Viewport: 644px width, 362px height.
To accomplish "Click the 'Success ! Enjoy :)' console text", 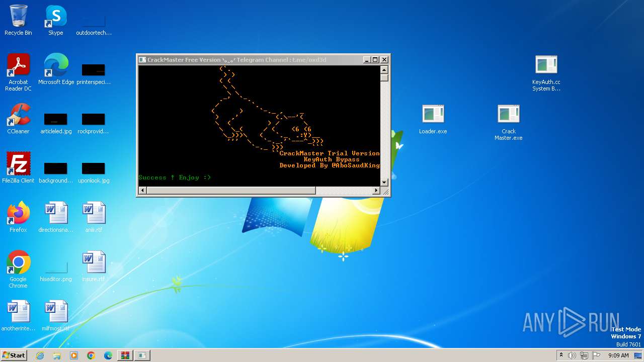I will [x=175, y=177].
